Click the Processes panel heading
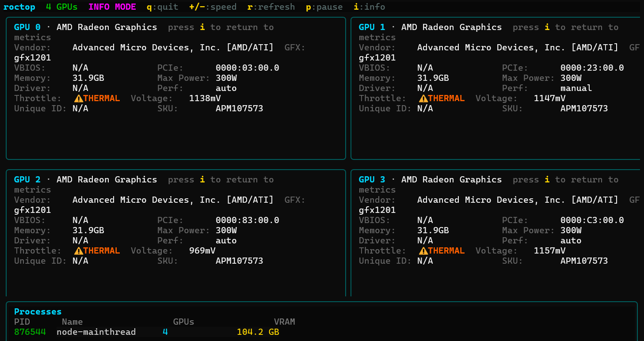 [38, 312]
